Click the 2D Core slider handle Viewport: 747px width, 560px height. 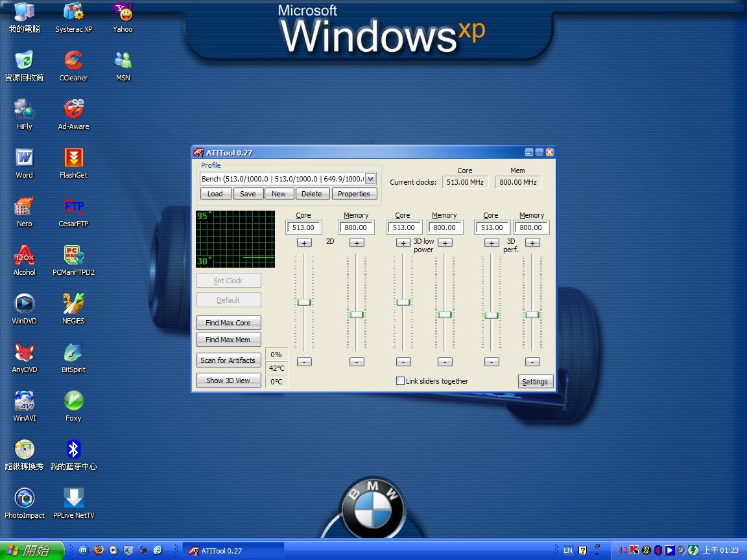(304, 302)
